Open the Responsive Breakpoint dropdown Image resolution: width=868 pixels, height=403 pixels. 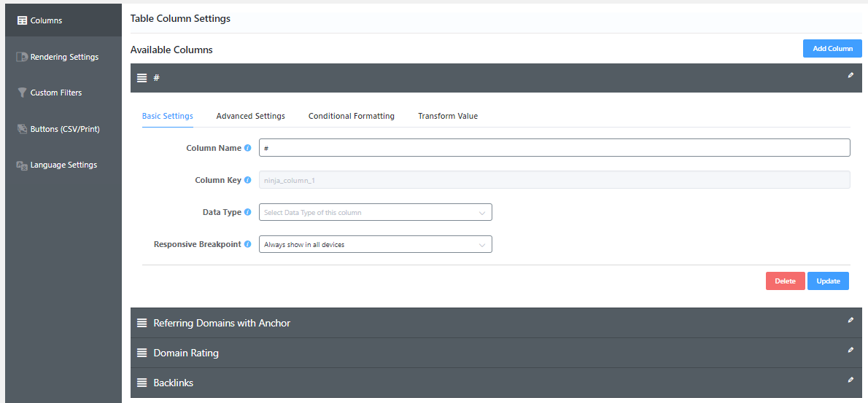click(376, 244)
